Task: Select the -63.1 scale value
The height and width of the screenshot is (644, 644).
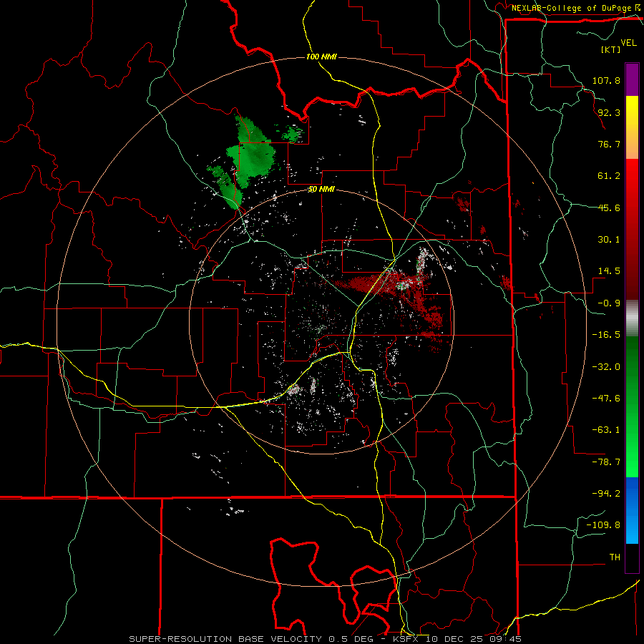Action: coord(606,430)
